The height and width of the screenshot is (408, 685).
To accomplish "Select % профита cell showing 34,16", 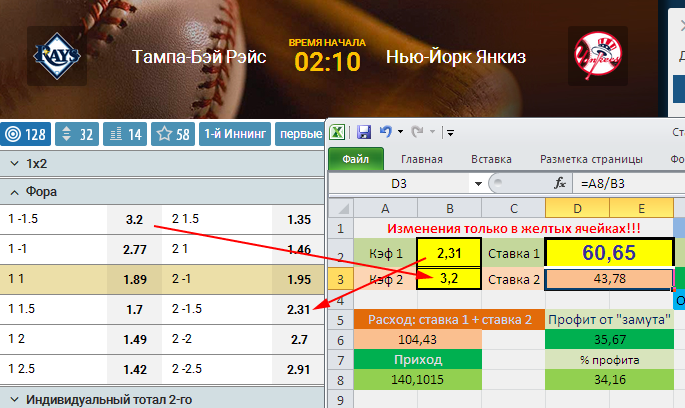I will click(x=609, y=380).
